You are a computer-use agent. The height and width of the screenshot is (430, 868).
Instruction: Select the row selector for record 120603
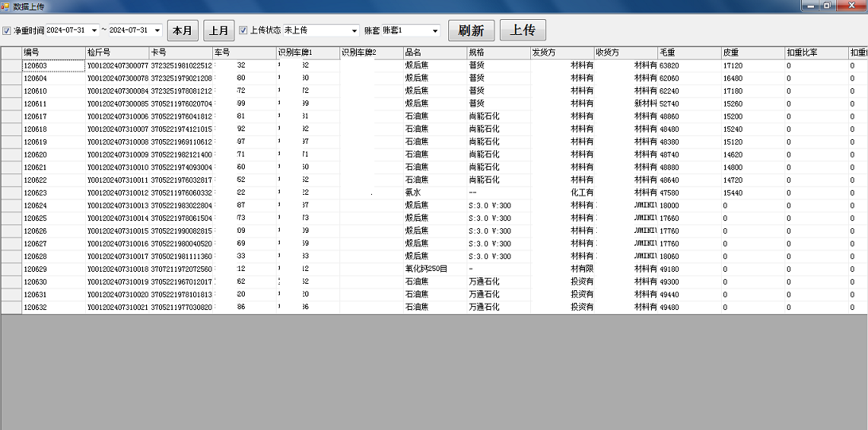pyautogui.click(x=11, y=65)
